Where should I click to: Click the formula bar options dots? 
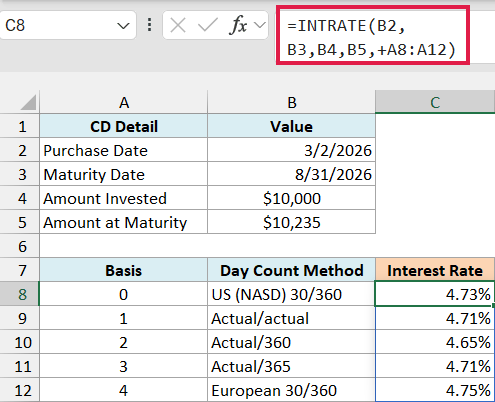pos(150,25)
